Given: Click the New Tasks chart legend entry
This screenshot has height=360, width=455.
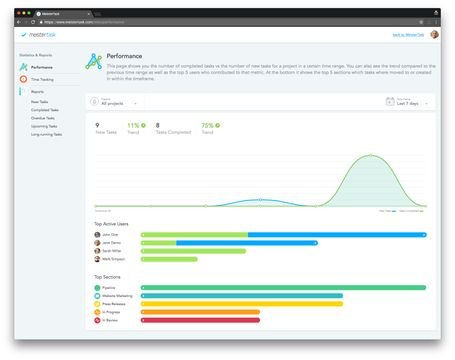Looking at the screenshot, I should point(387,211).
